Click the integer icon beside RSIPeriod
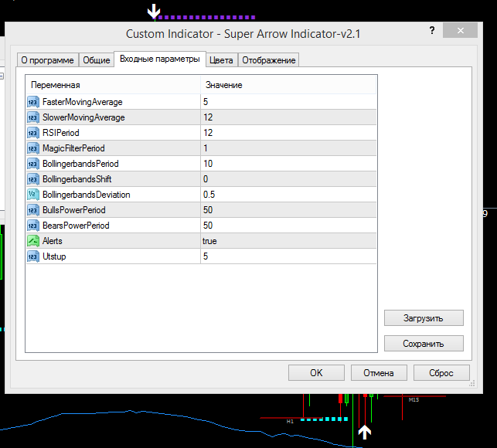Screen dimensions: 497x448 point(33,133)
